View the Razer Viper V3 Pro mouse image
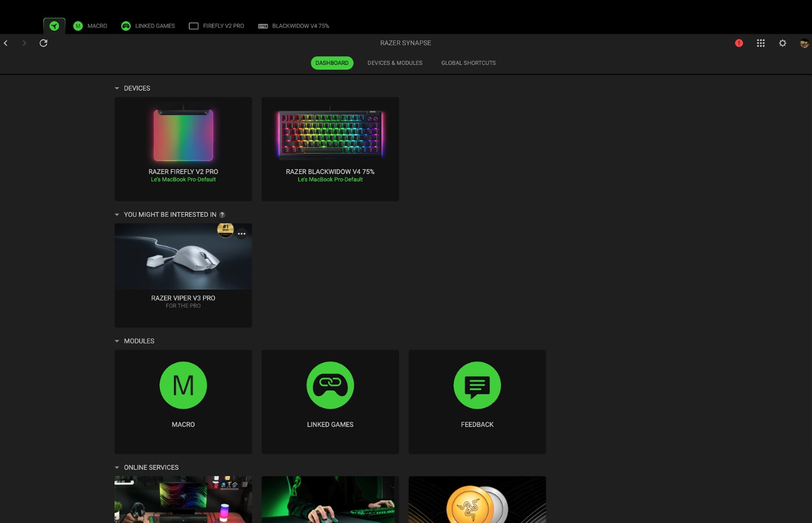812x523 pixels. 183,256
